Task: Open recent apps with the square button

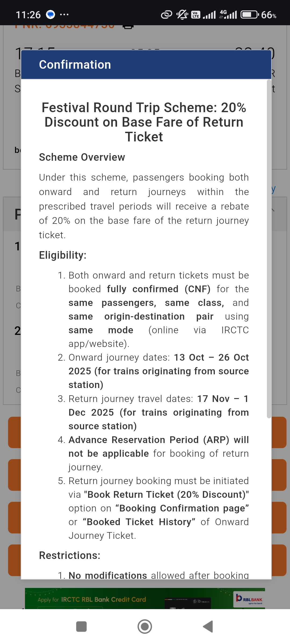Action: tap(81, 627)
